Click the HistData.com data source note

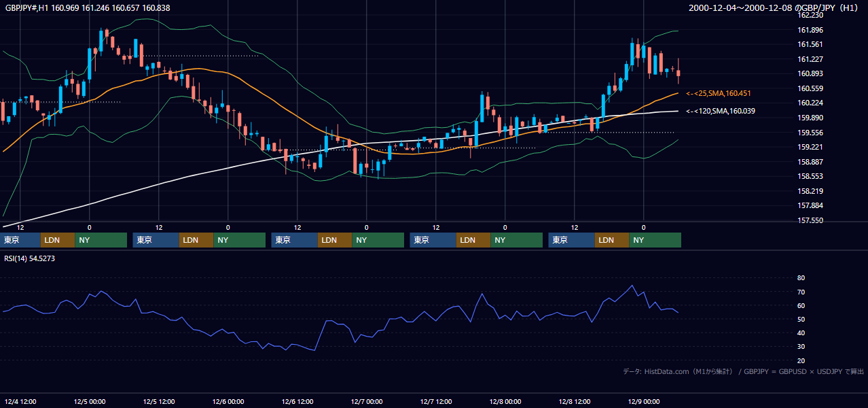pos(743,371)
